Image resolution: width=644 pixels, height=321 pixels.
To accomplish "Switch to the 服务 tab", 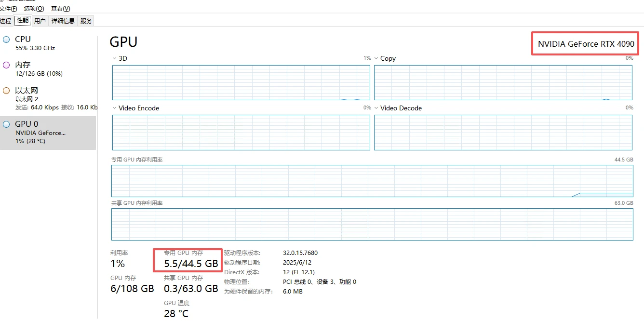I will 86,21.
